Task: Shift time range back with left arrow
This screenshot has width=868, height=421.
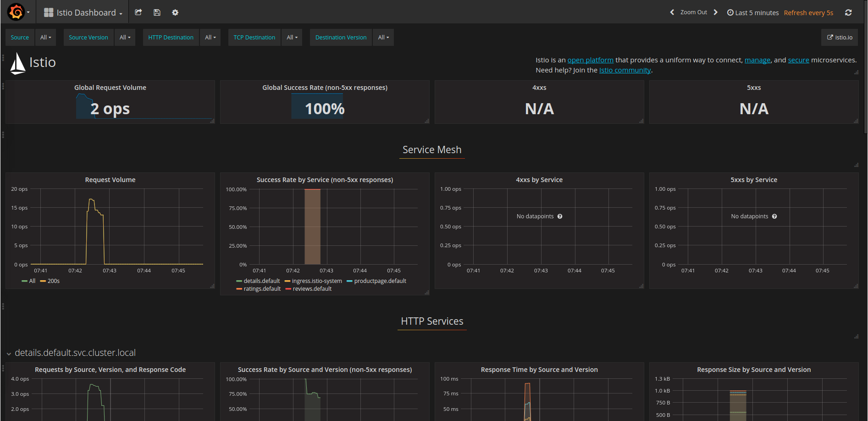Action: pyautogui.click(x=672, y=12)
